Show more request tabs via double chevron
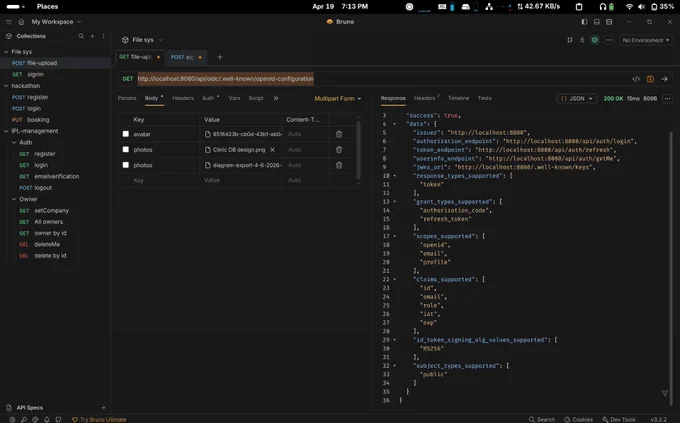Image resolution: width=680 pixels, height=423 pixels. click(275, 98)
